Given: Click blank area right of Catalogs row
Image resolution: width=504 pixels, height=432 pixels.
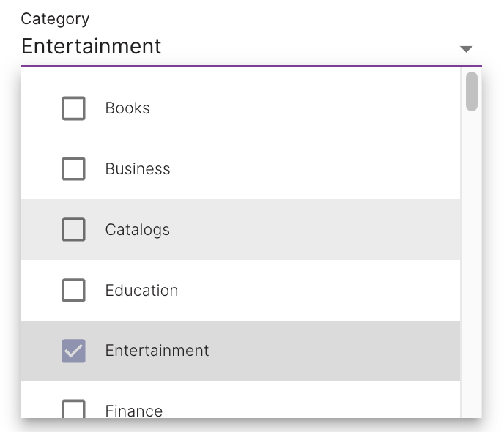Looking at the screenshot, I should tap(315, 229).
